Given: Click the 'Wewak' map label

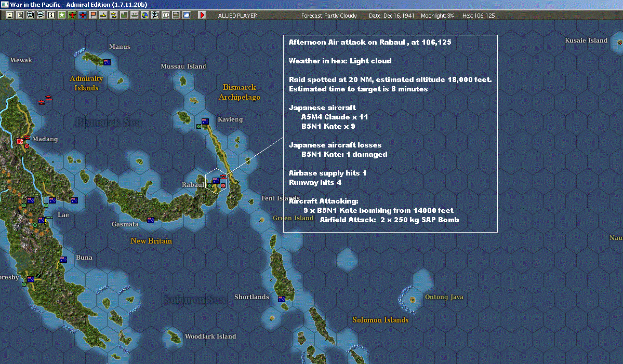Looking at the screenshot, I should pyautogui.click(x=21, y=60).
